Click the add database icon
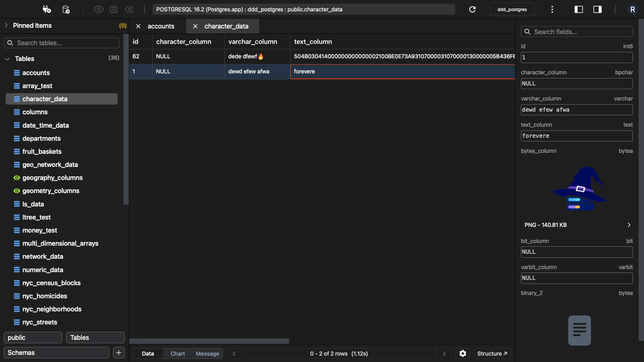This screenshot has height=362, width=644. tap(66, 9)
